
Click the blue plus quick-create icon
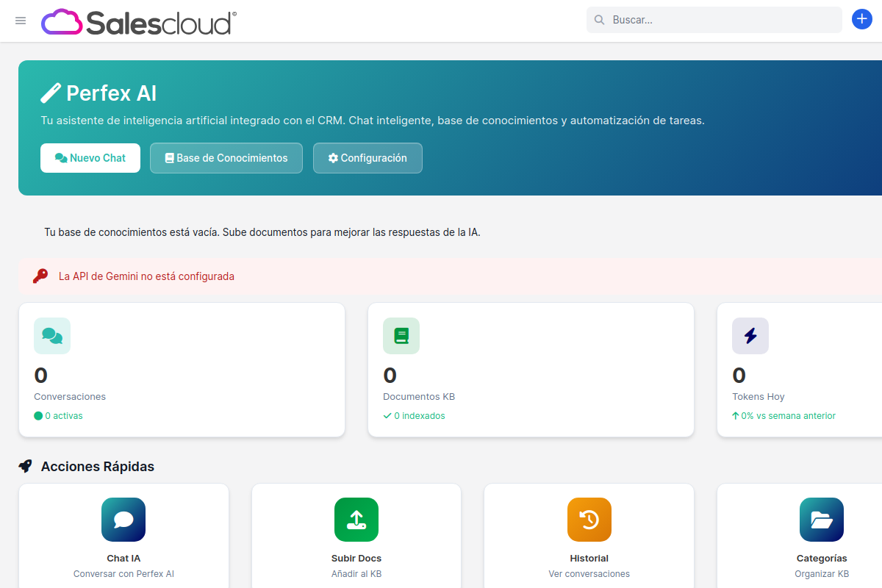(x=861, y=20)
